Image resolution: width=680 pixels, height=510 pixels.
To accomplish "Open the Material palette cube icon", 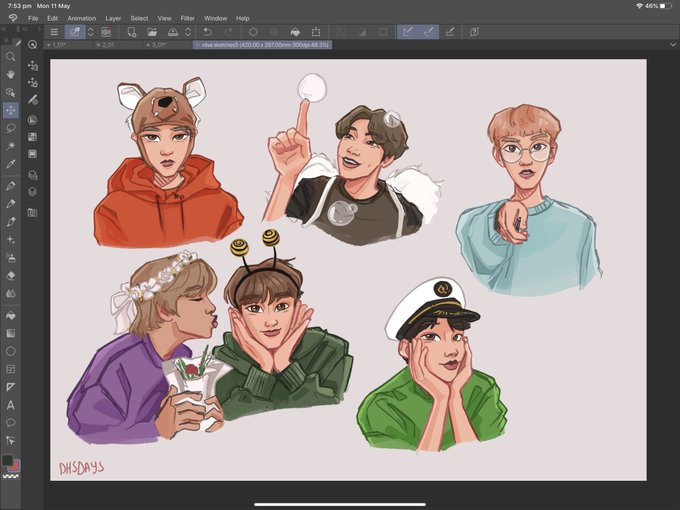I will click(x=33, y=175).
